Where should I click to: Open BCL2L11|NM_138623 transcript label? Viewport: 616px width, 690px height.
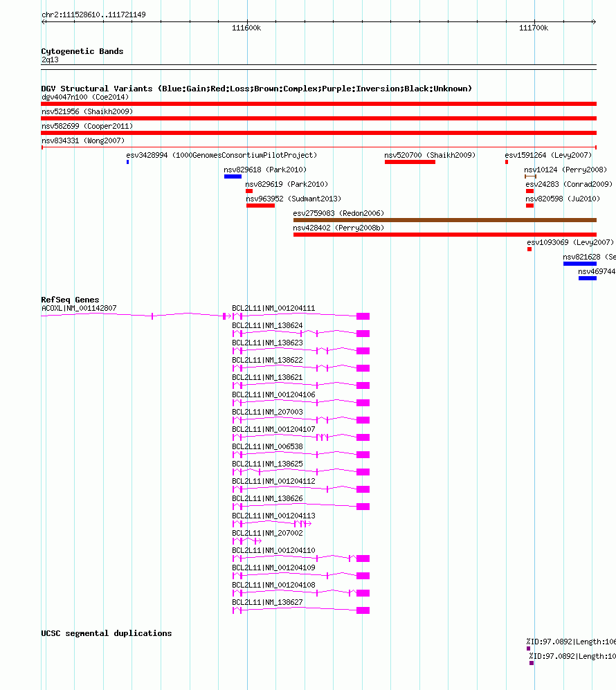click(268, 343)
